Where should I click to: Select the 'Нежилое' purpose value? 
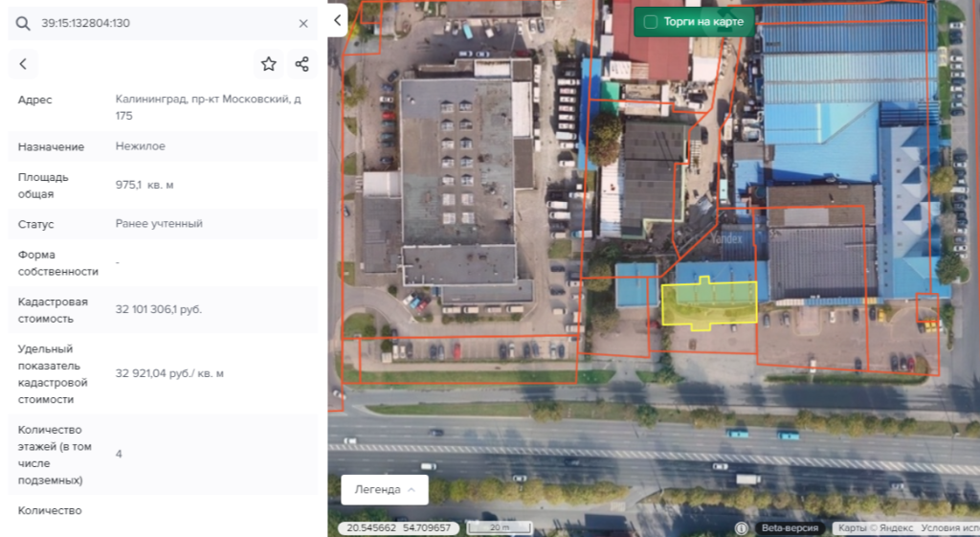141,146
